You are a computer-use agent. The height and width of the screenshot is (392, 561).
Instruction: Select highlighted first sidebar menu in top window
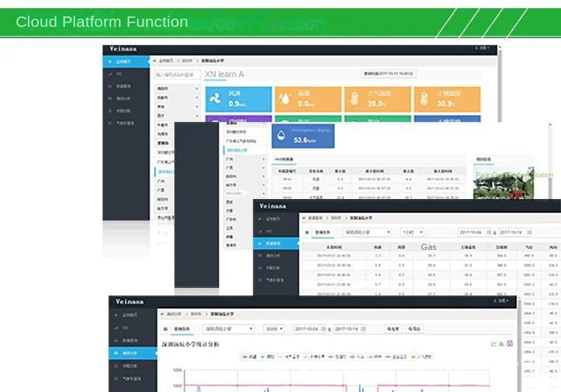point(126,61)
